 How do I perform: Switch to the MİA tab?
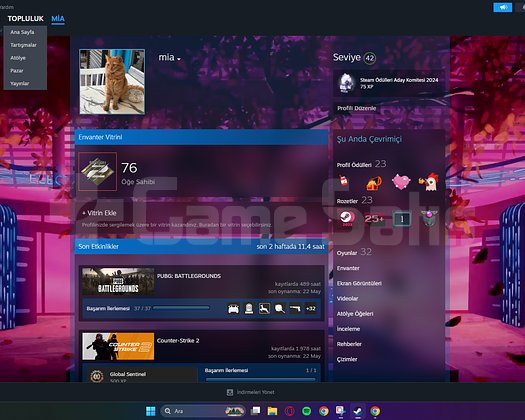pyautogui.click(x=58, y=19)
